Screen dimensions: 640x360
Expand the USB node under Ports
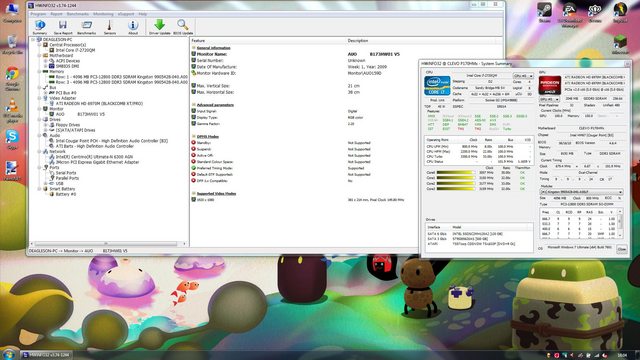point(46,184)
